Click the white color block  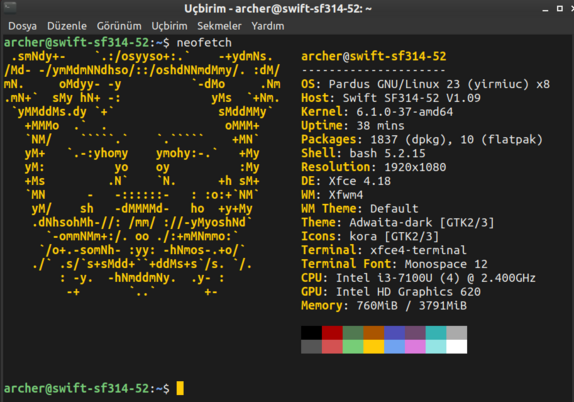click(x=457, y=347)
